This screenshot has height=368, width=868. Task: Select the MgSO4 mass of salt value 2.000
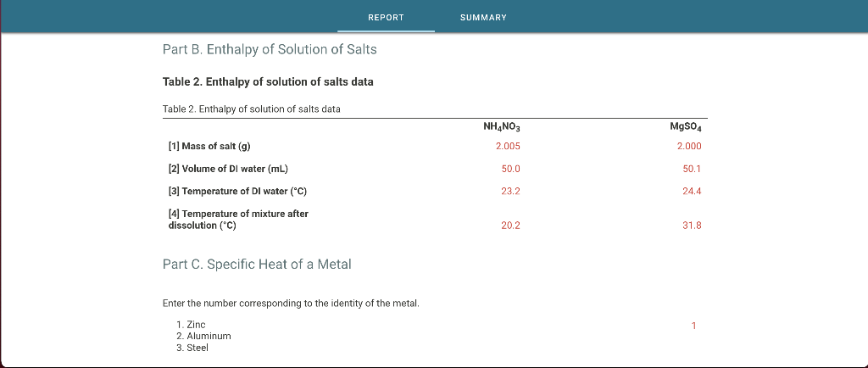pyautogui.click(x=689, y=147)
